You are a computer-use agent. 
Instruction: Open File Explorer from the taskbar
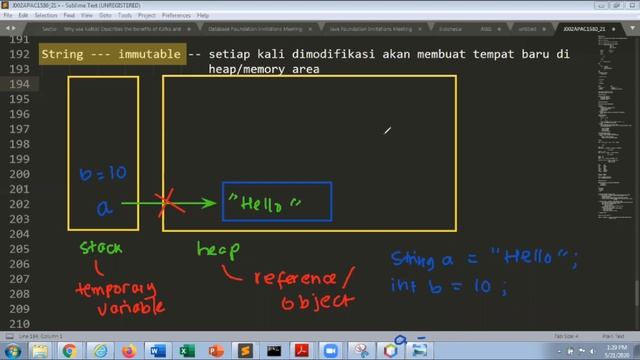coord(40,351)
